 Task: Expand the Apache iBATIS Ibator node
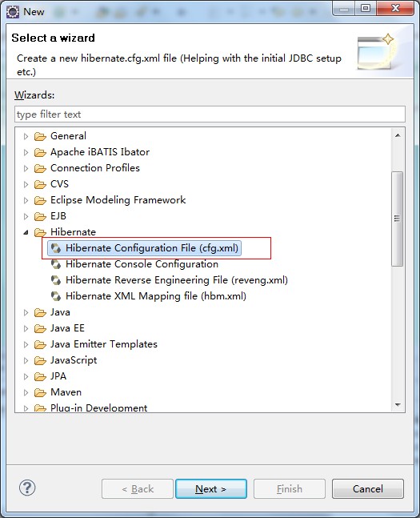tap(26, 152)
